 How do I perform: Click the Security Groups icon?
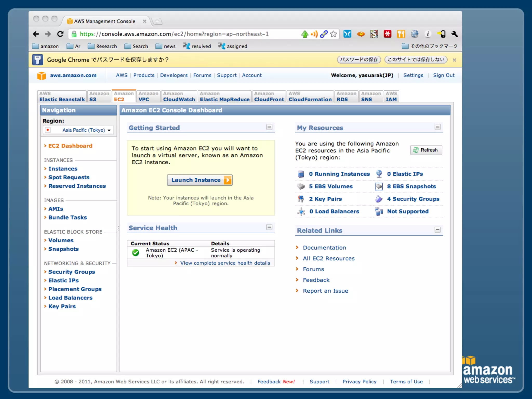[379, 199]
